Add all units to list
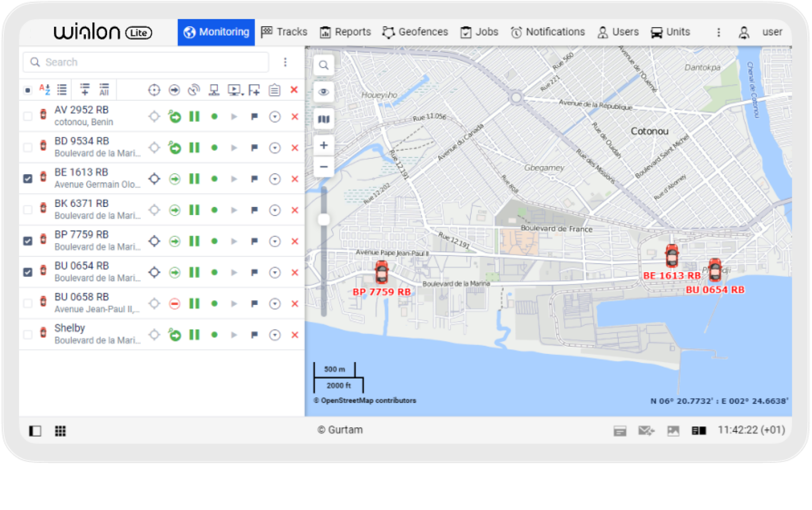812x510 pixels. pyautogui.click(x=104, y=90)
